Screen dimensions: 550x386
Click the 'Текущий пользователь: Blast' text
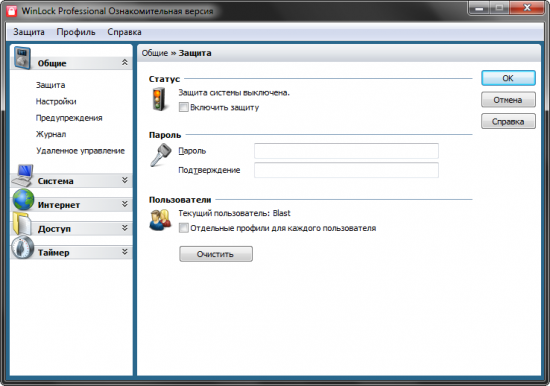click(234, 213)
